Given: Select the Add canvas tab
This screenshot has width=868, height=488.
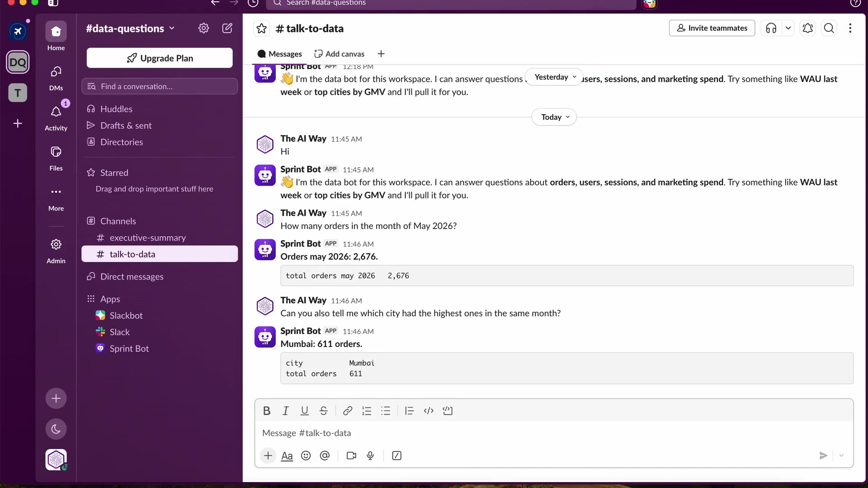Looking at the screenshot, I should (x=339, y=54).
